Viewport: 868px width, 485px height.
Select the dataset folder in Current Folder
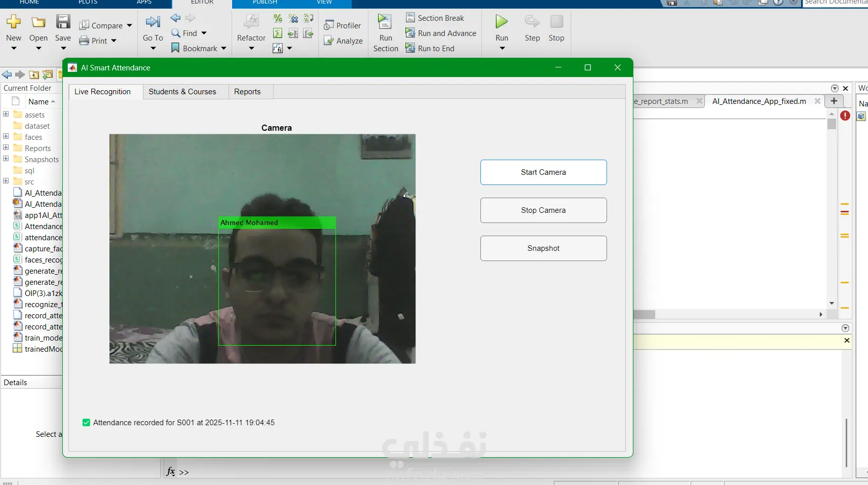click(x=37, y=126)
